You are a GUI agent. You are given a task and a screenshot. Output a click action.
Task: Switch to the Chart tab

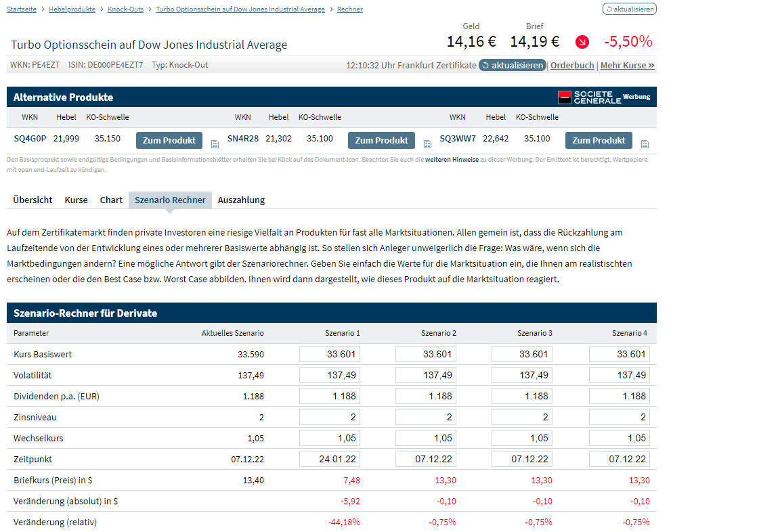pyautogui.click(x=111, y=200)
